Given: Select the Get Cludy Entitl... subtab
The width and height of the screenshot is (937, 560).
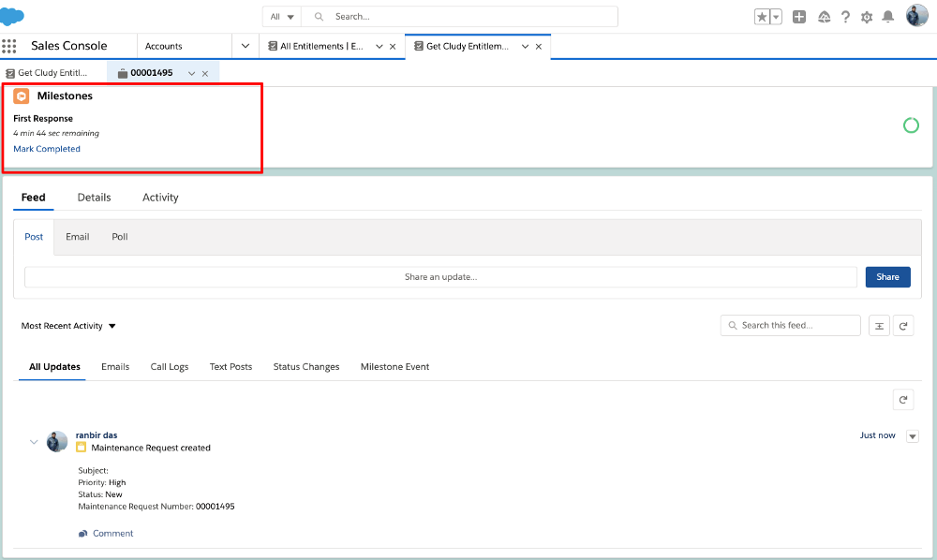Looking at the screenshot, I should (47, 73).
